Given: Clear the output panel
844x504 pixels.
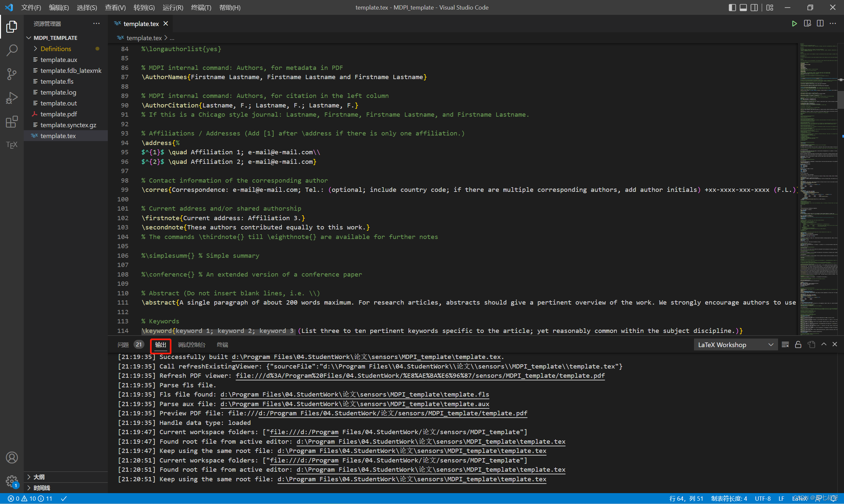Looking at the screenshot, I should (785, 345).
